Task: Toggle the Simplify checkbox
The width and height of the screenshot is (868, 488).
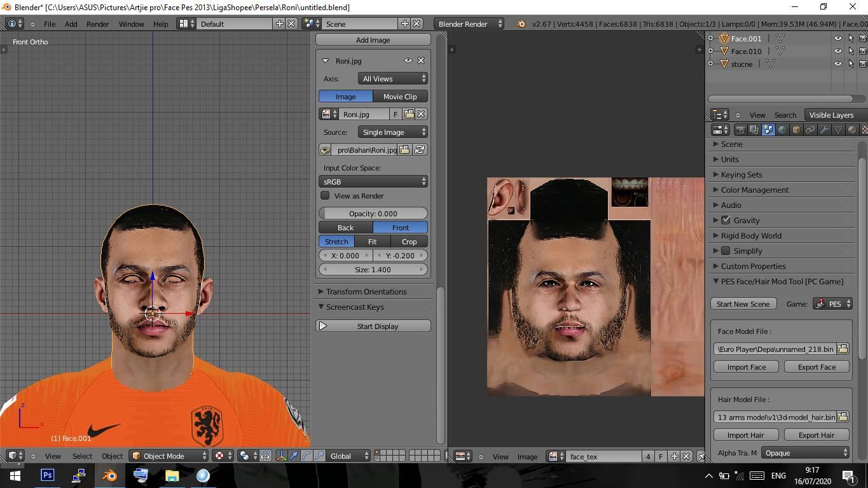Action: 726,251
